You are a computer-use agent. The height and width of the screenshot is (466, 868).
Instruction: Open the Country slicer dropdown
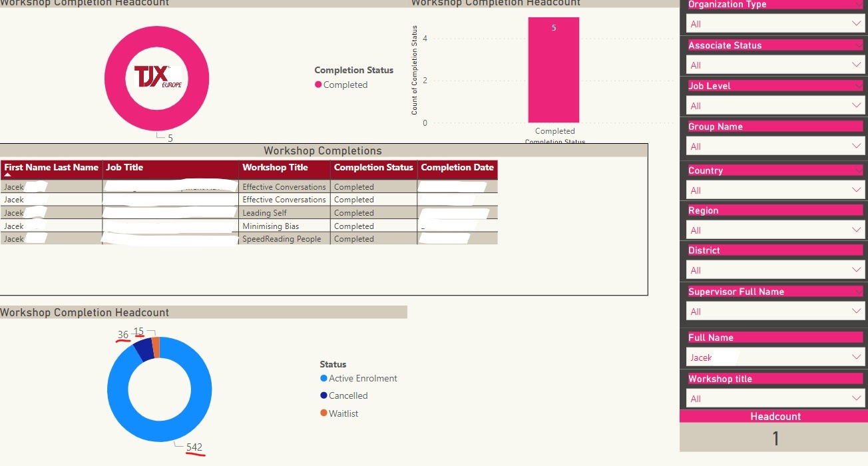775,190
